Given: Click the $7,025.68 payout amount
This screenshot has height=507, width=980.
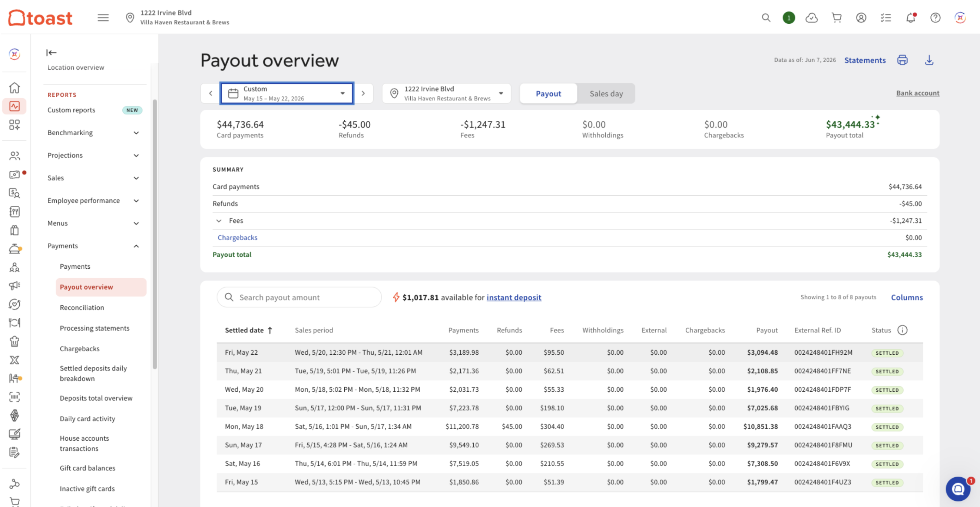Looking at the screenshot, I should pyautogui.click(x=762, y=408).
